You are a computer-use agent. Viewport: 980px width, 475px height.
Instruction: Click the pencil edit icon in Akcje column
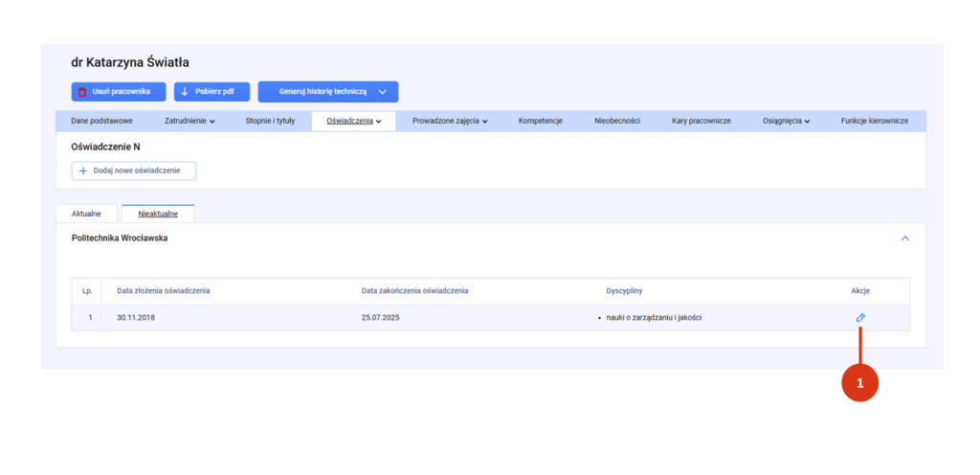point(860,318)
